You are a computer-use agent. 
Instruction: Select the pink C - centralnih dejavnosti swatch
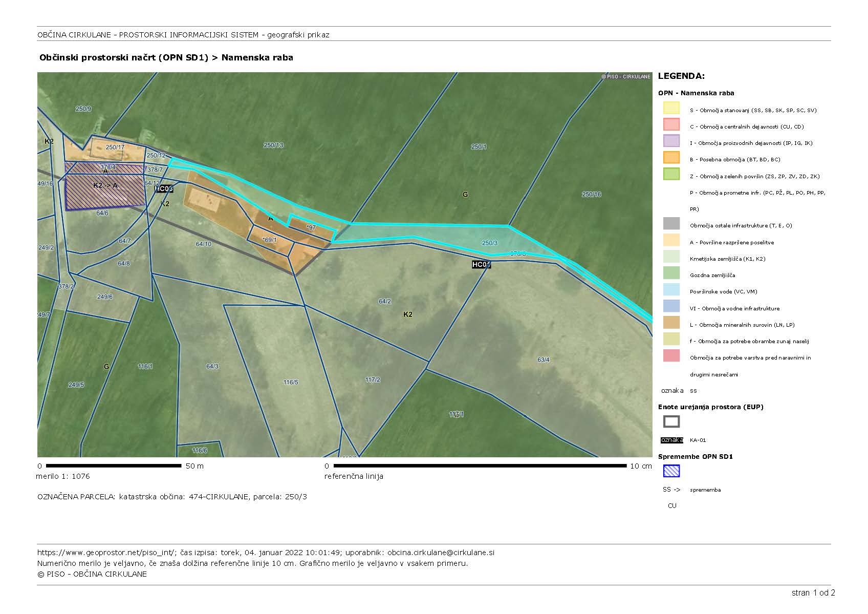tap(671, 124)
